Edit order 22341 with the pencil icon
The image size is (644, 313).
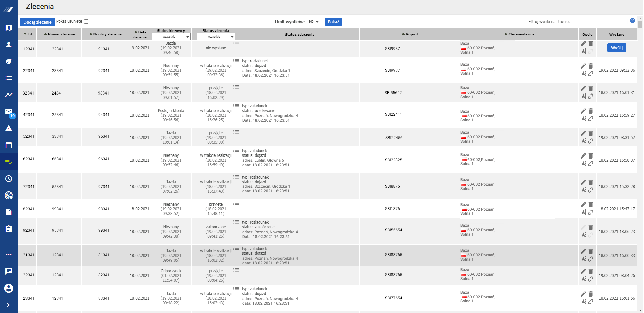tap(583, 66)
